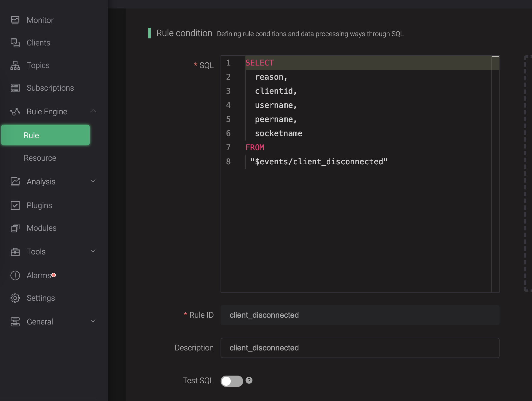Enable the Test SQL switch
The image size is (532, 401).
[232, 381]
